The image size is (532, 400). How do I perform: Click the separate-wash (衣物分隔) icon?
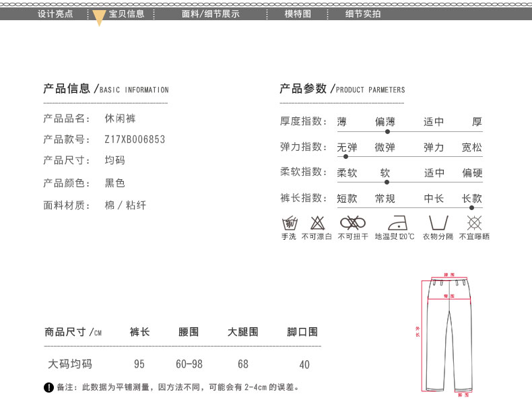[x=438, y=223]
